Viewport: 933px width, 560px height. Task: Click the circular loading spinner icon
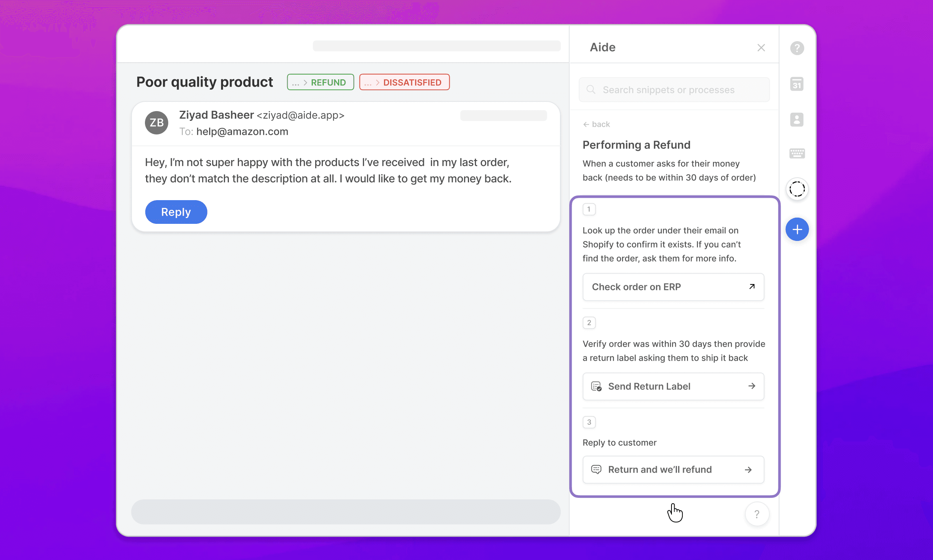click(x=797, y=189)
